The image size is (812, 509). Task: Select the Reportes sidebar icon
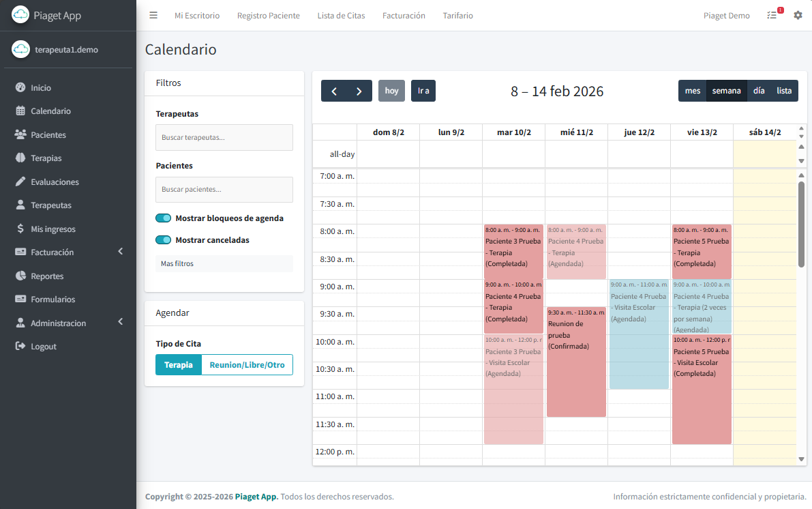[x=21, y=276]
